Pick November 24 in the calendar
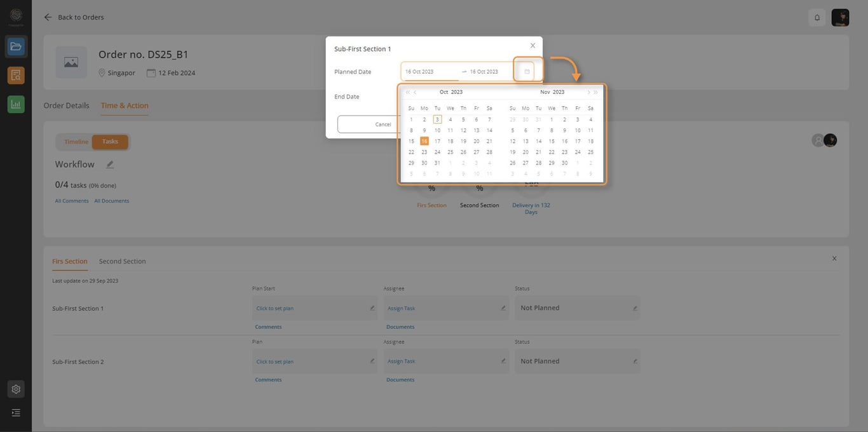This screenshot has width=868, height=432. 578,152
